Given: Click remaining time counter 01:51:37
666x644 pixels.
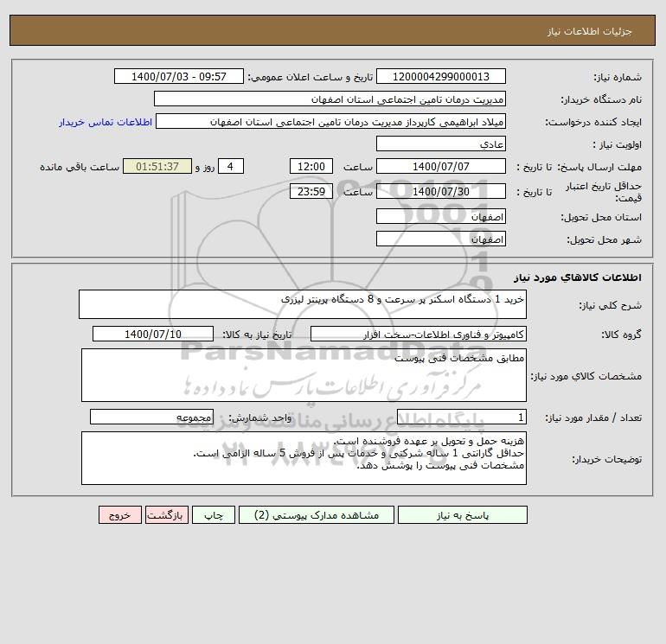Looking at the screenshot, I should tap(157, 167).
